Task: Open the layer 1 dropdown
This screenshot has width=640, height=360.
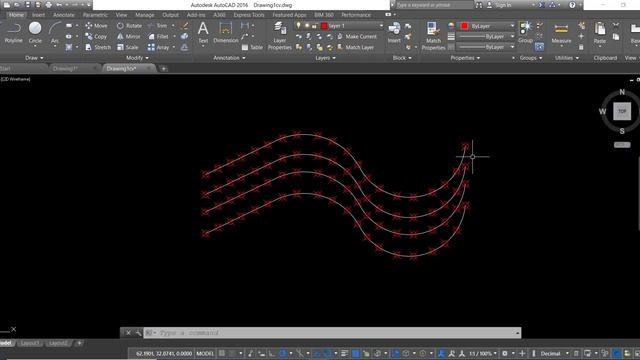Action: [x=381, y=26]
